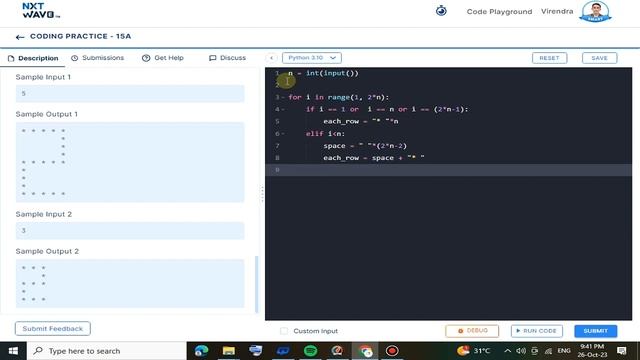
Task: Open the Discuss tab
Action: pyautogui.click(x=227, y=58)
